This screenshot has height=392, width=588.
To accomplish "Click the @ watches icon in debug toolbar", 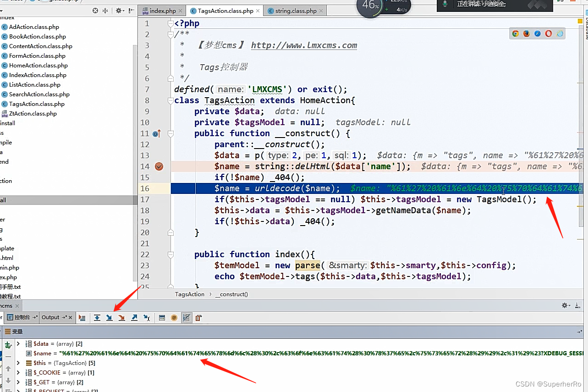I will pyautogui.click(x=174, y=317).
